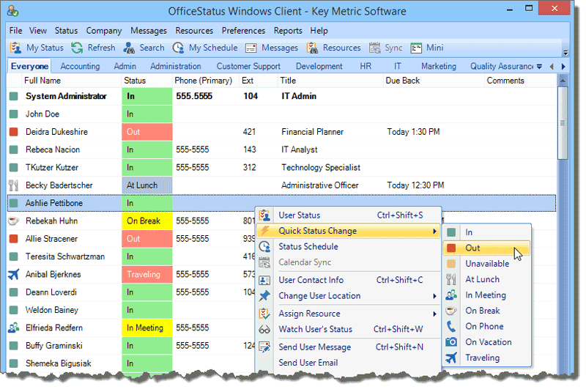
Task: Click Rebekah Huhn's On Break status cell
Action: pyautogui.click(x=147, y=221)
